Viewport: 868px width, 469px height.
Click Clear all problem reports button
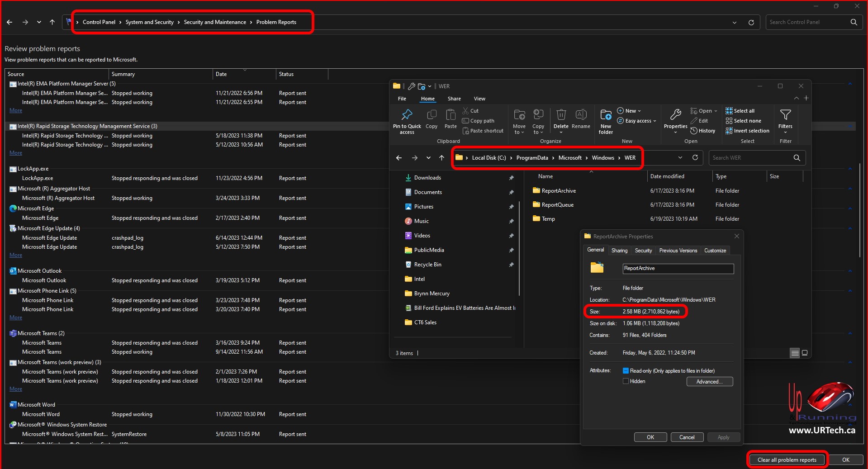(787, 460)
